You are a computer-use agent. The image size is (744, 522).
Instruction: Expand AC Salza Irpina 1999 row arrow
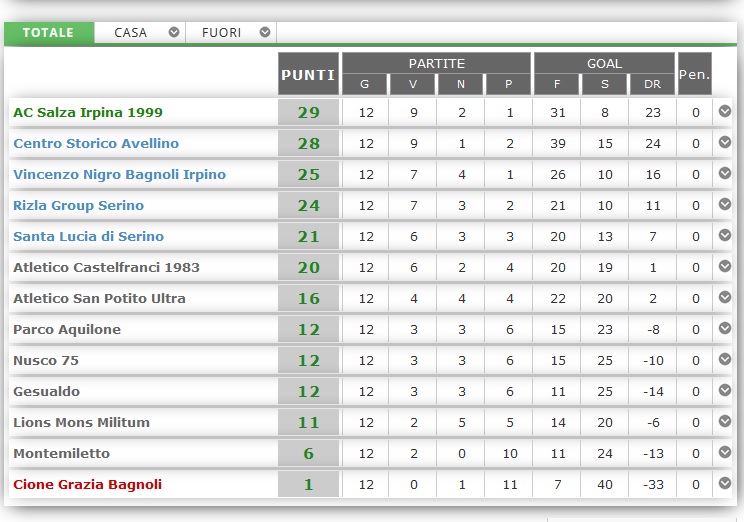click(725, 111)
